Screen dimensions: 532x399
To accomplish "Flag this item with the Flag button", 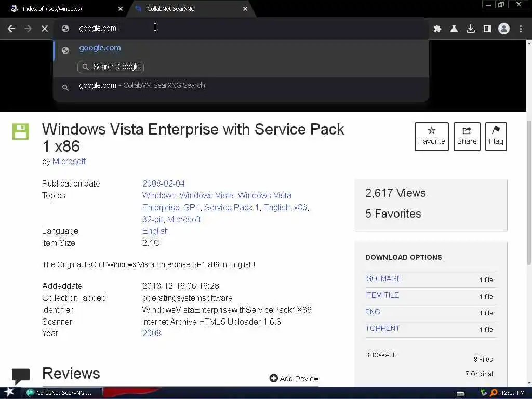I will (496, 137).
